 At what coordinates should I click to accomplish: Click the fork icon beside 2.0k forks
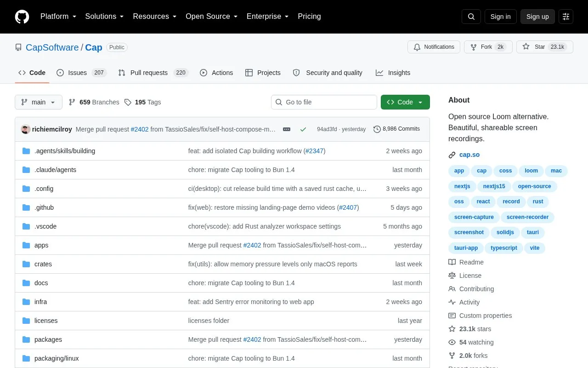(452, 356)
